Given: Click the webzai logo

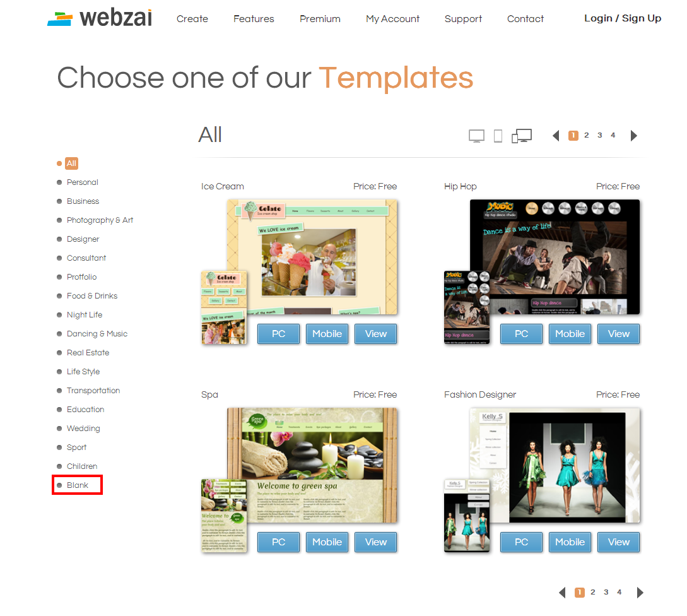Looking at the screenshot, I should tap(100, 18).
